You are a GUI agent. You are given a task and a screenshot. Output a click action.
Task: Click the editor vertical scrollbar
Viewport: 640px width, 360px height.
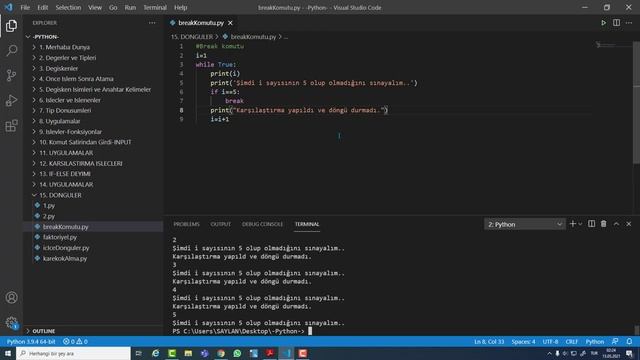click(636, 102)
